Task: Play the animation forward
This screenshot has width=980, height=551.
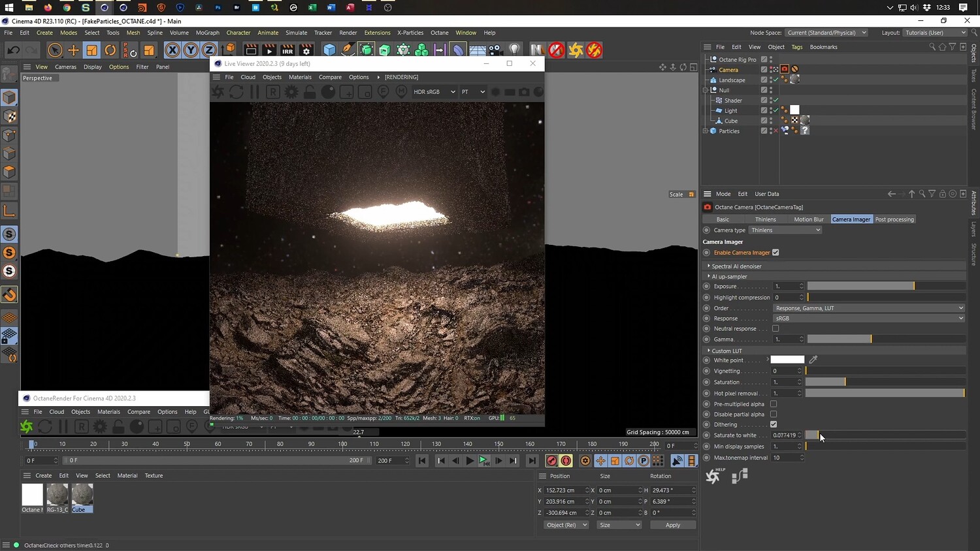Action: [x=470, y=461]
